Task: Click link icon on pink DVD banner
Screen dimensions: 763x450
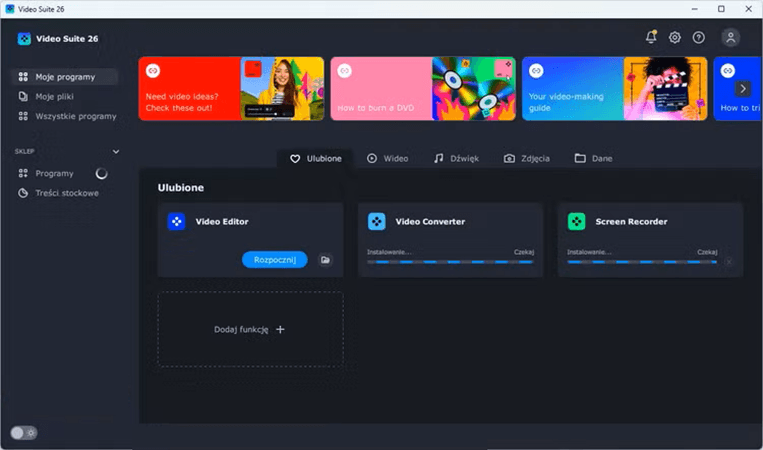Action: click(x=345, y=71)
